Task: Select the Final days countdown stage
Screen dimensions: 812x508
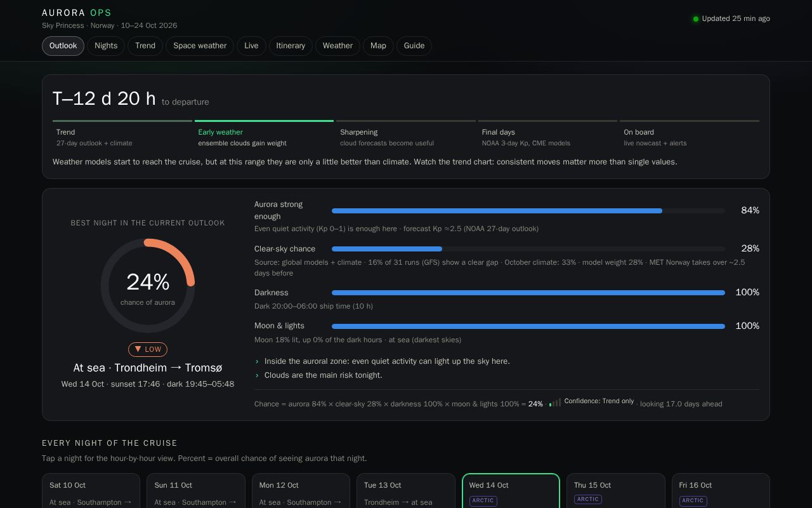Action: 547,134
